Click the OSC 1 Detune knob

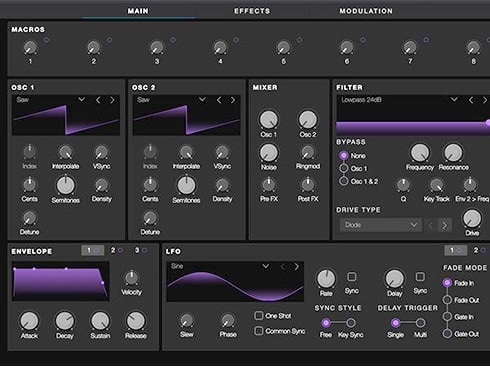[x=30, y=218]
